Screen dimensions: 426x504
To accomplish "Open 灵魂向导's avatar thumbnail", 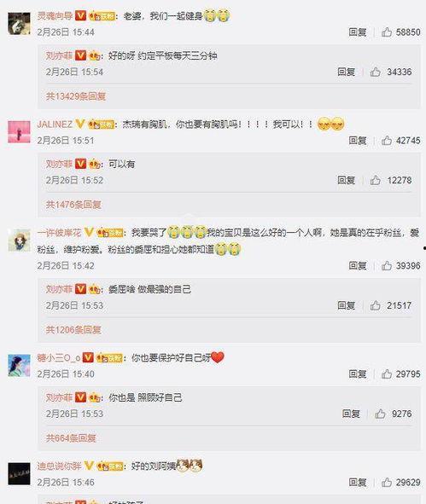I will [x=19, y=24].
